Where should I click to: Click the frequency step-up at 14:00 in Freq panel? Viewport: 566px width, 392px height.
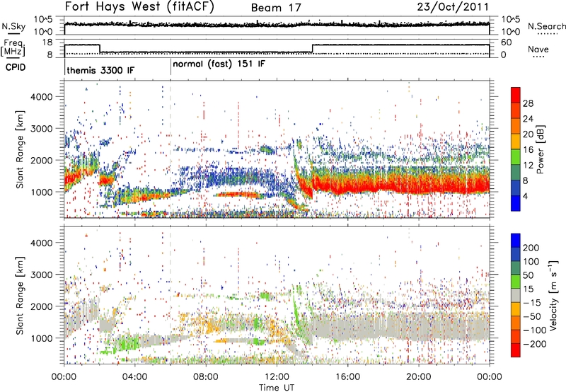[312, 48]
